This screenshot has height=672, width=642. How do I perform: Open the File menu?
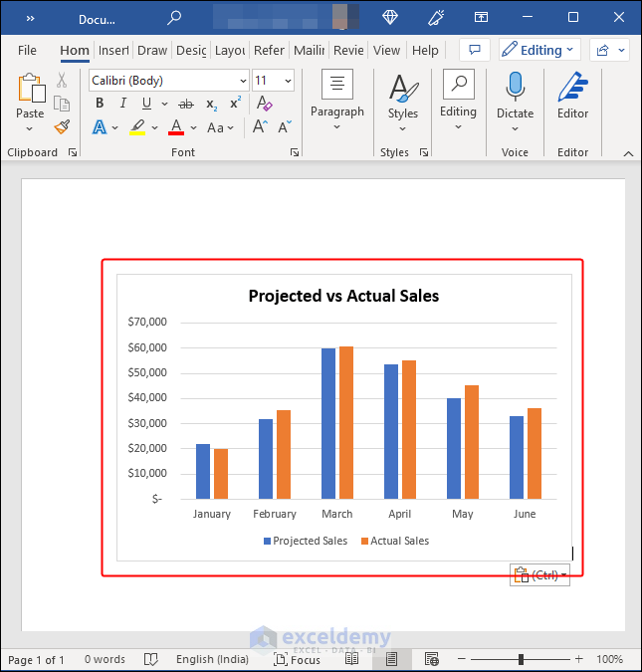tap(27, 50)
